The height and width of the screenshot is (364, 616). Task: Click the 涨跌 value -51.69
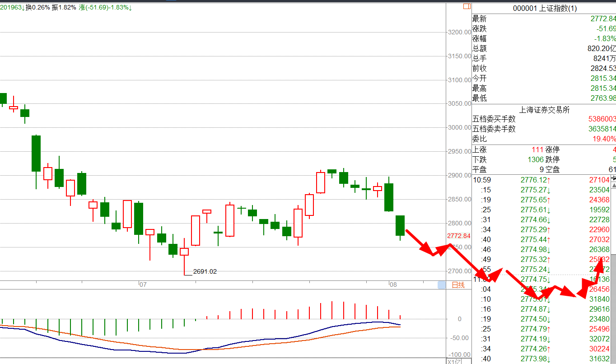click(606, 29)
